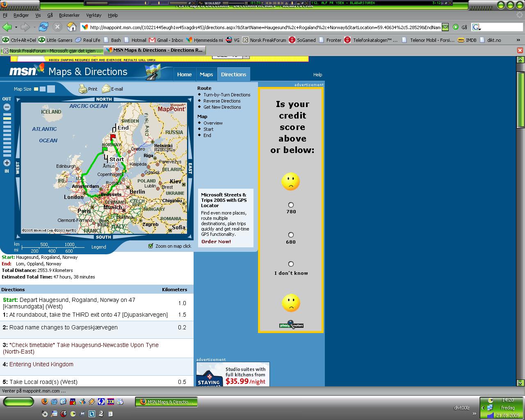Viewport: 525px width, 420px height.
Task: Open the Rediger menu
Action: coord(21,15)
